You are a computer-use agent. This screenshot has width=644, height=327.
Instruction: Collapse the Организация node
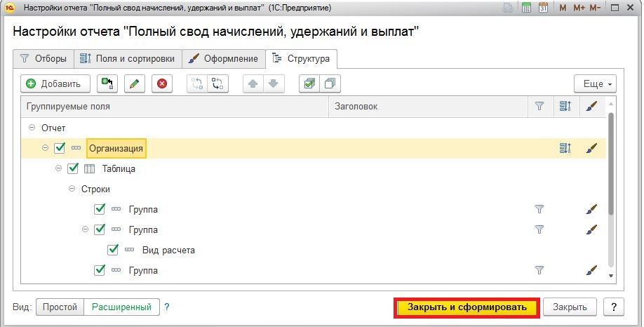[45, 148]
